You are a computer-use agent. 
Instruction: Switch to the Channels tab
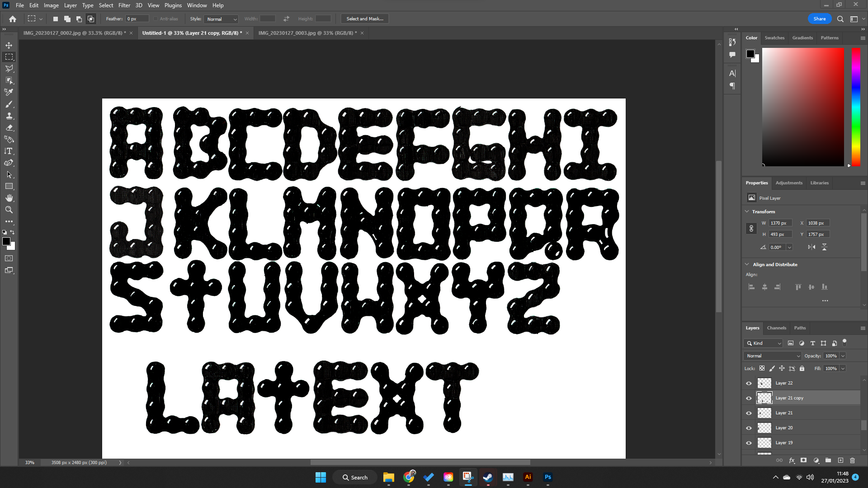click(x=777, y=328)
